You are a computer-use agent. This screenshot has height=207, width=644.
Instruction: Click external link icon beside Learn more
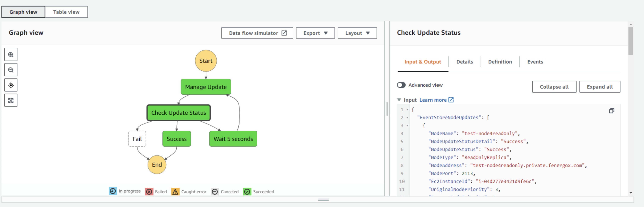pyautogui.click(x=451, y=100)
